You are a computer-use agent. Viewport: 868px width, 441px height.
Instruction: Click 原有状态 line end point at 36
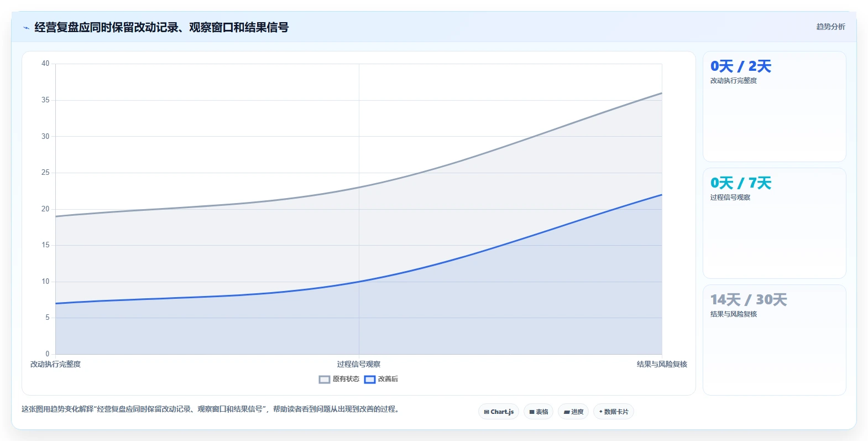coord(662,93)
